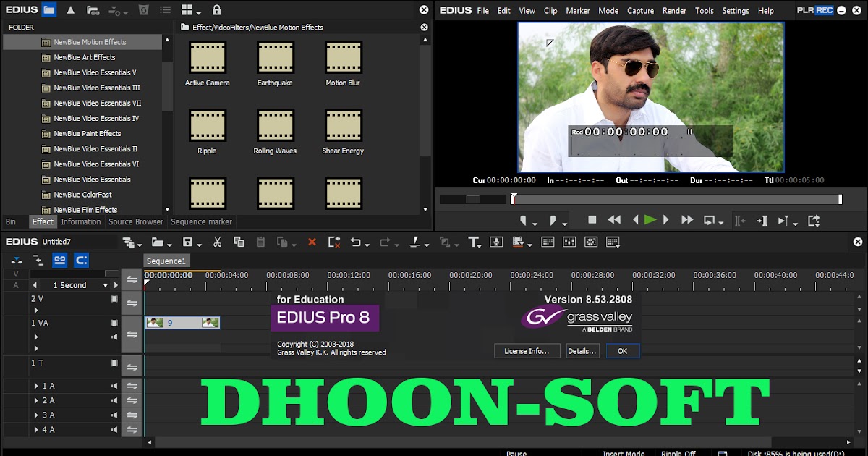This screenshot has height=456, width=868.
Task: Open the Voice Over microphone tool
Action: pos(496,242)
